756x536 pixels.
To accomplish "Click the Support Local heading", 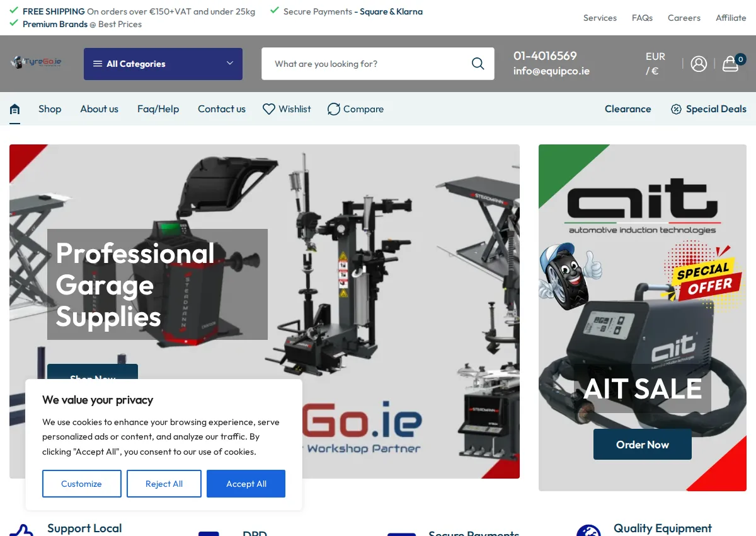I will [84, 528].
